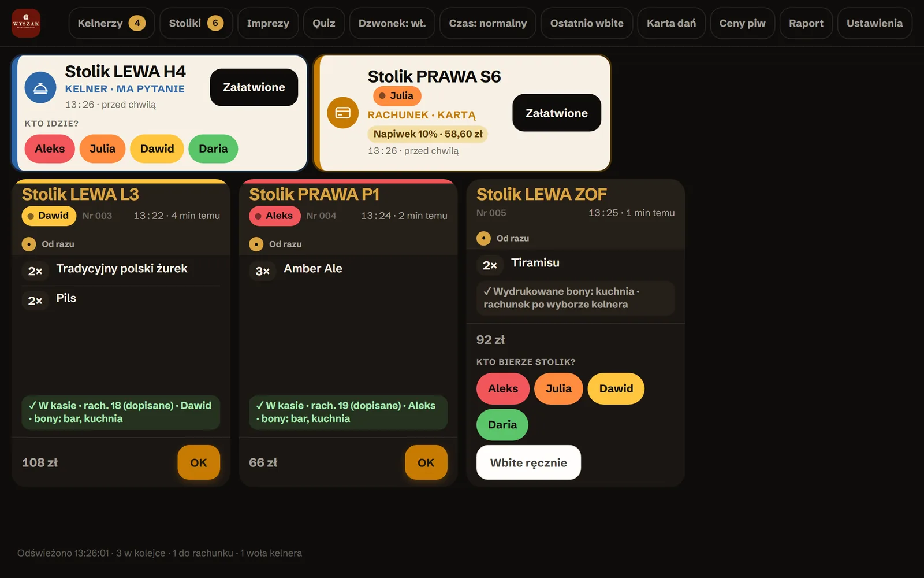Click the card payment icon on Stolik PRAWA S6
This screenshot has height=578, width=924.
click(343, 113)
